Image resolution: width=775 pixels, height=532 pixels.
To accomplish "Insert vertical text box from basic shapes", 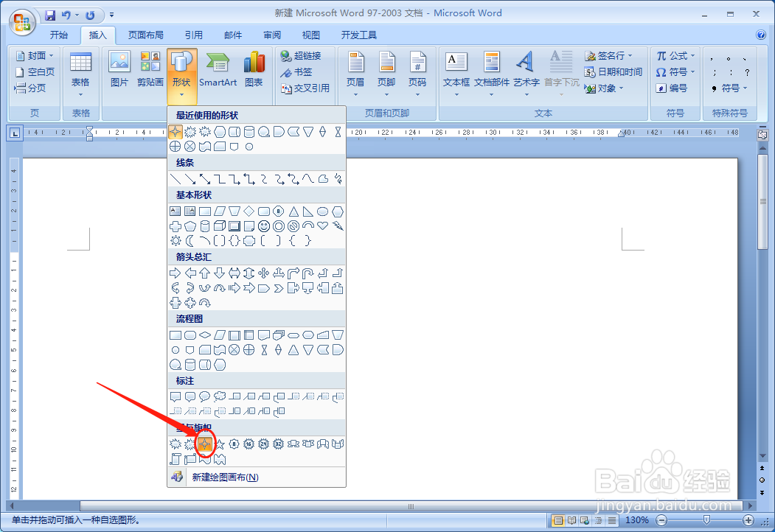I will point(190,211).
